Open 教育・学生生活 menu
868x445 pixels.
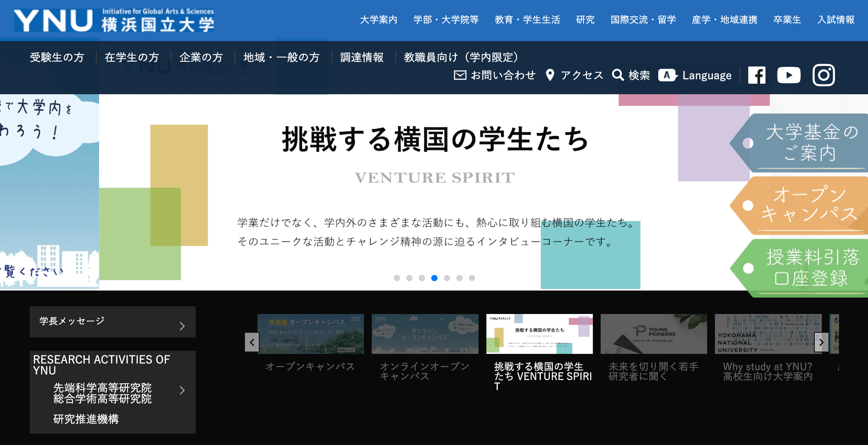tap(528, 20)
